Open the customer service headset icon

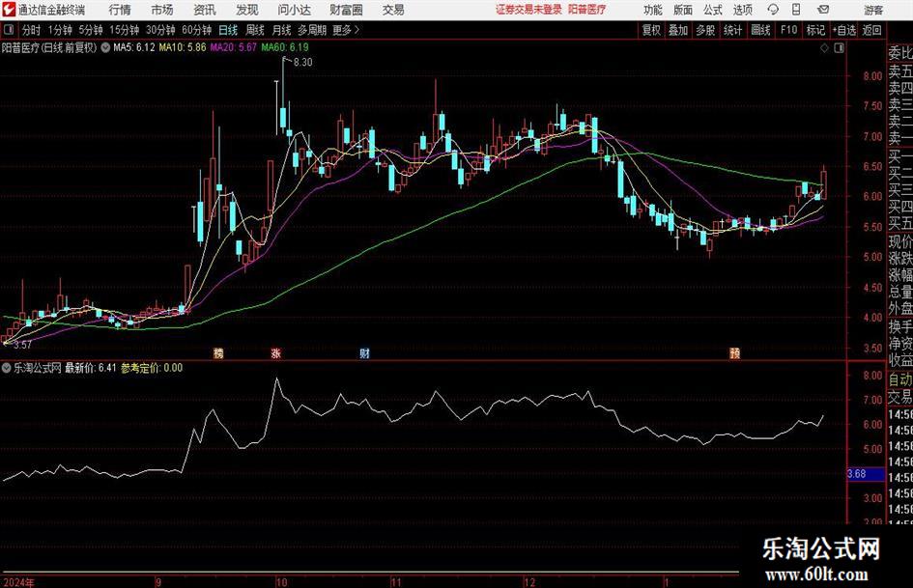(x=773, y=10)
